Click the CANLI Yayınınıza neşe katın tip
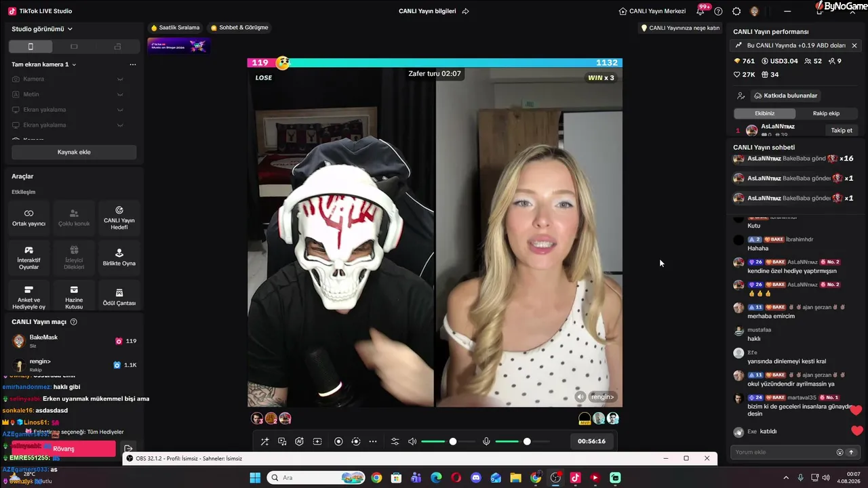Viewport: 868px width, 488px height. click(680, 28)
